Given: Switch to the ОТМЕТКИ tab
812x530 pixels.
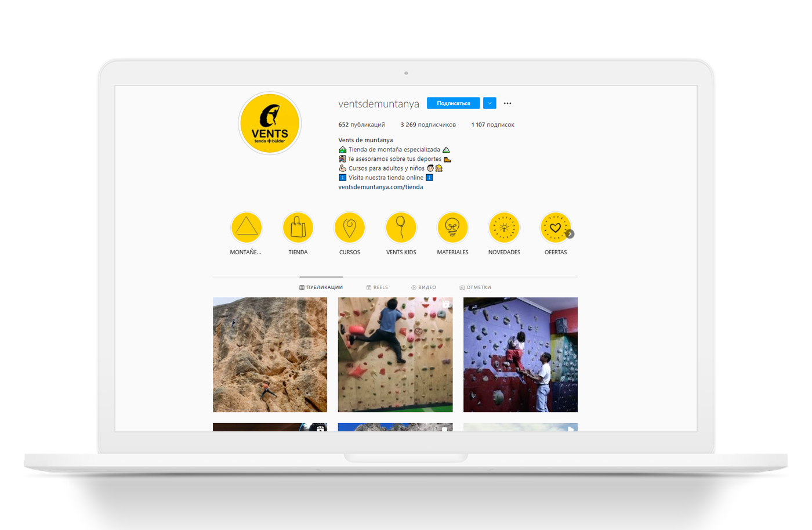Looking at the screenshot, I should pyautogui.click(x=476, y=287).
